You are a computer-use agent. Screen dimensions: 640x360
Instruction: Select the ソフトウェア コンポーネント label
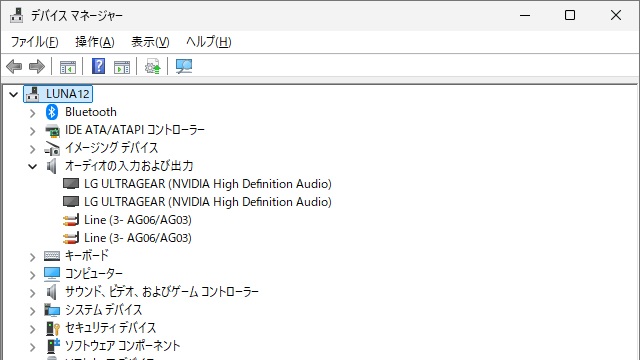pos(122,345)
